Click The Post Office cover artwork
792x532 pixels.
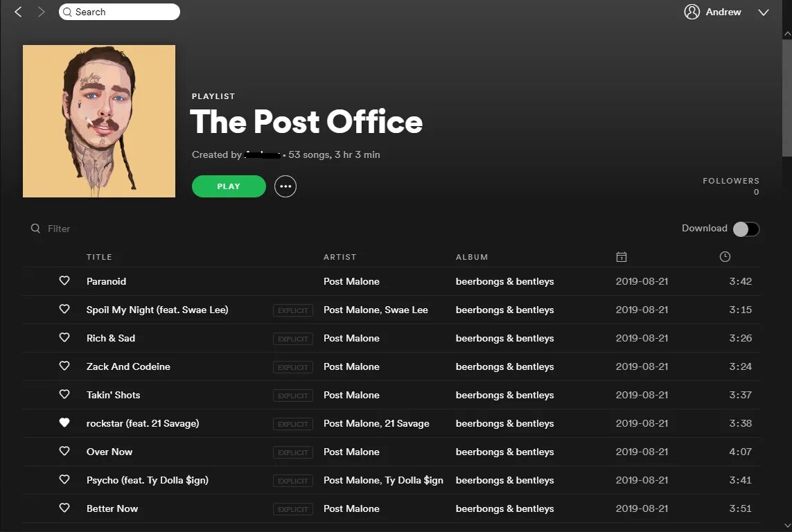pyautogui.click(x=98, y=121)
